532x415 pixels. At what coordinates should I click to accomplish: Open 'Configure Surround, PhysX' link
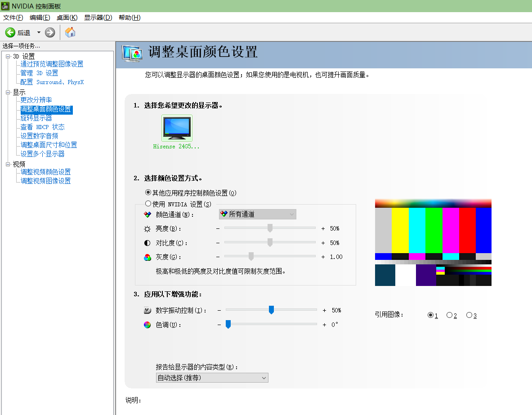52,82
